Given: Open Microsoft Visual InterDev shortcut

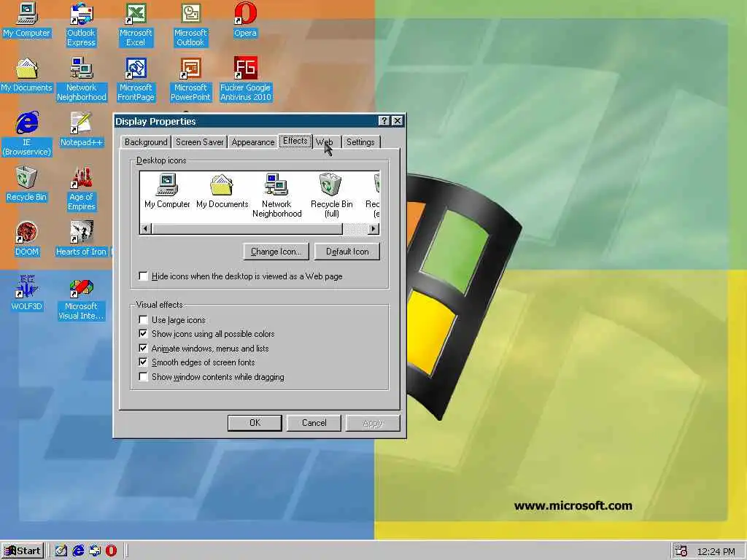Looking at the screenshot, I should [81, 298].
